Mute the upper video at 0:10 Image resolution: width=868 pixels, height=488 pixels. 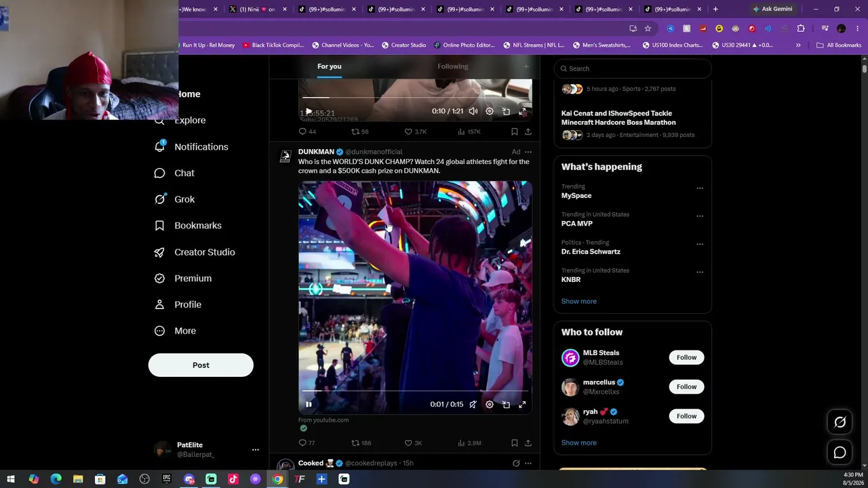(473, 111)
